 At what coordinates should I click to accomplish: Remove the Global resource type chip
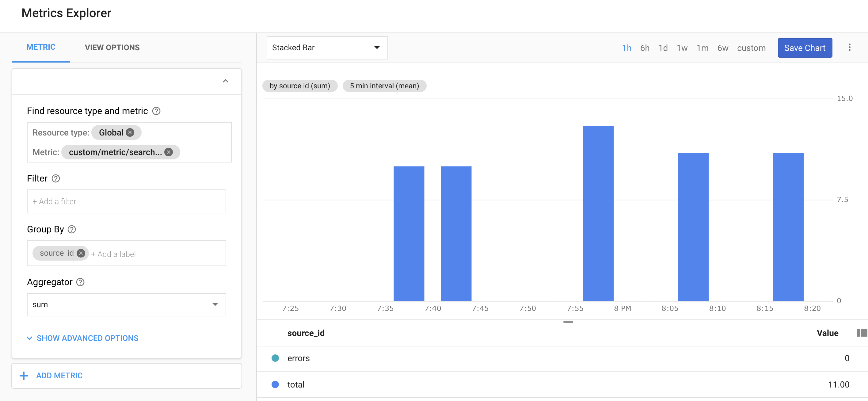tap(130, 132)
